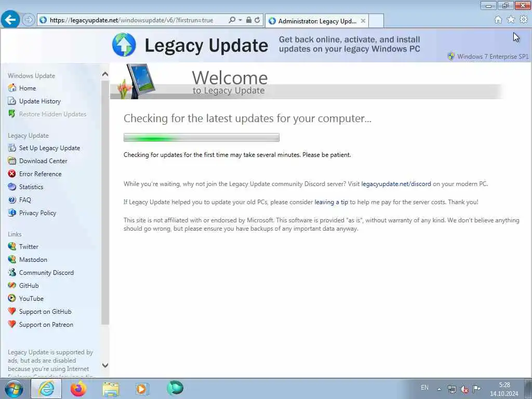The width and height of the screenshot is (532, 399).
Task: Click the Update History icon
Action: coord(12,101)
